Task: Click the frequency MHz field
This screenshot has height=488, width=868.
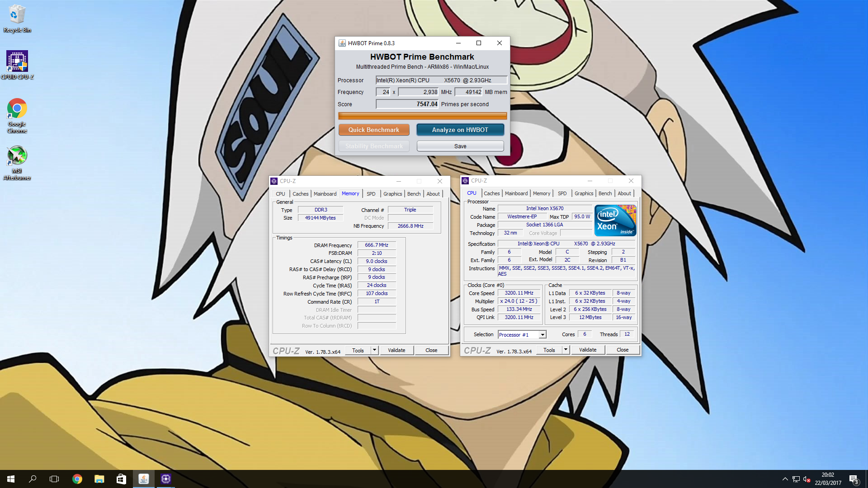Action: point(418,92)
